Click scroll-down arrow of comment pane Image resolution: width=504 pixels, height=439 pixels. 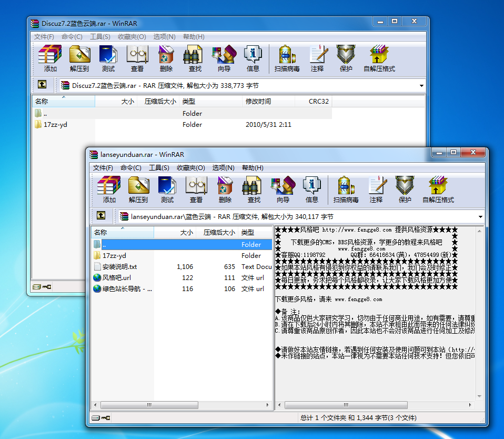pos(479,396)
